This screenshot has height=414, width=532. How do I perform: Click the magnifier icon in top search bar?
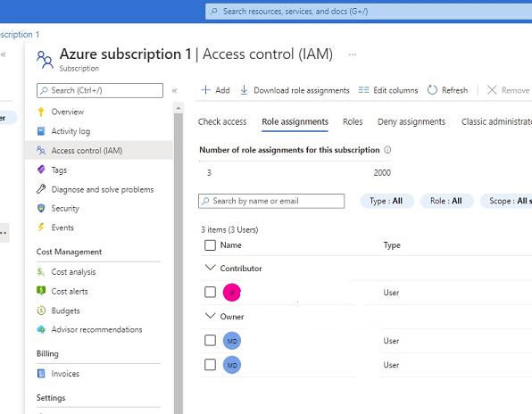click(x=213, y=12)
